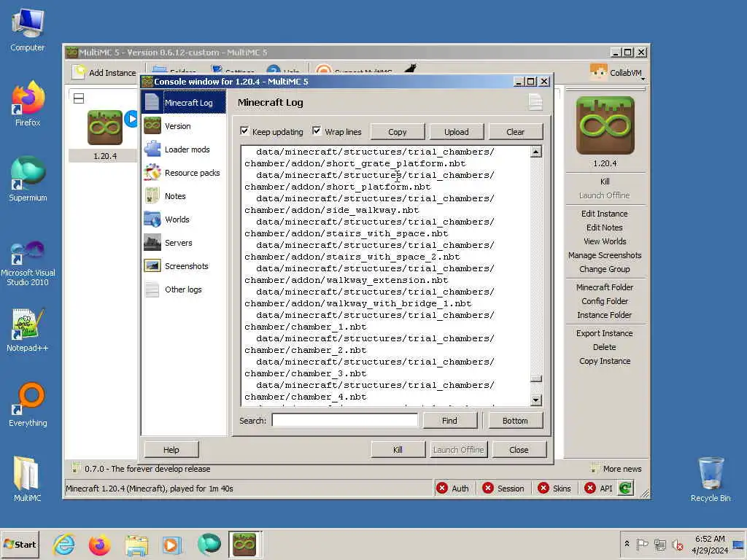Image resolution: width=747 pixels, height=560 pixels.
Task: Click the Copy log button
Action: (x=398, y=132)
